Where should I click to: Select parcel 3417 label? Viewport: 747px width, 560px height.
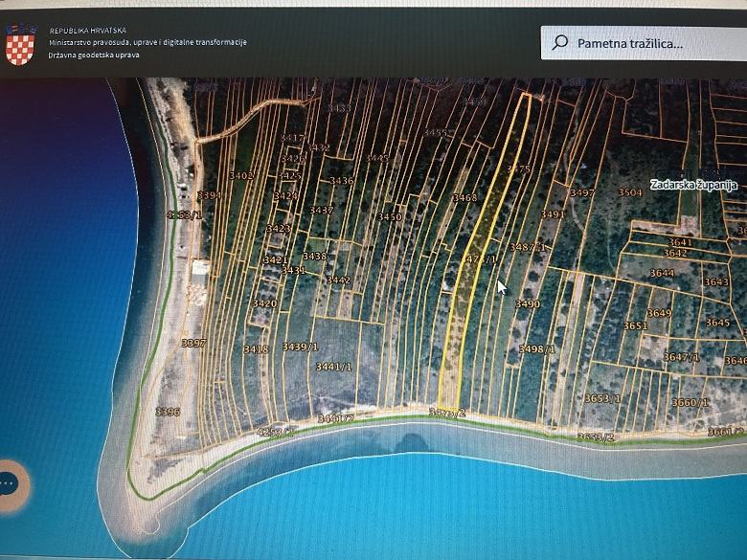(x=291, y=138)
